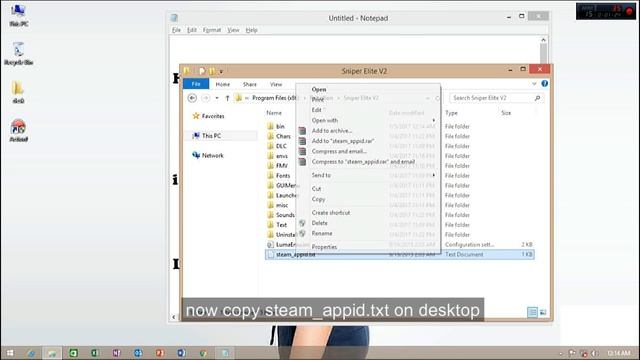Switch to Details view icon at bottom right
This screenshot has width=640, height=360.
click(x=532, y=312)
